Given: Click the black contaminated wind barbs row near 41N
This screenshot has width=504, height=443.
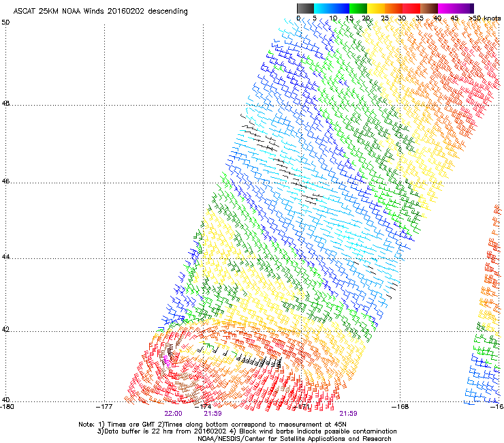Looking at the screenshot, I should 259,361.
